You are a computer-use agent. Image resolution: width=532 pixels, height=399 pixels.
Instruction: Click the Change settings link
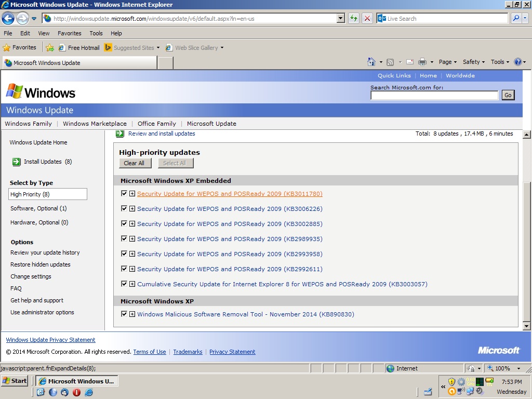[x=31, y=276]
